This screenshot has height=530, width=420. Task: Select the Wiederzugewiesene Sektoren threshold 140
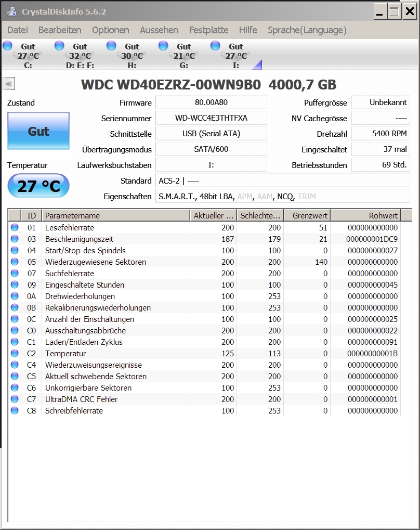coord(321,262)
